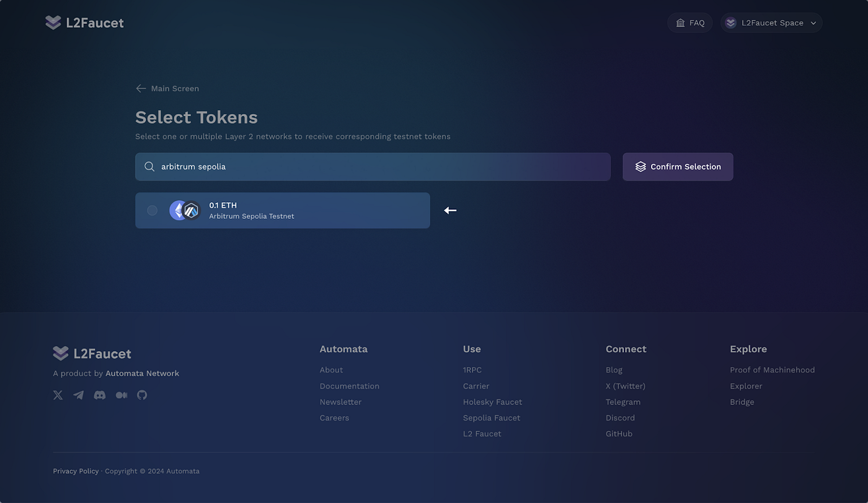Open the 1RPC link under Use
The height and width of the screenshot is (503, 868).
pyautogui.click(x=472, y=370)
